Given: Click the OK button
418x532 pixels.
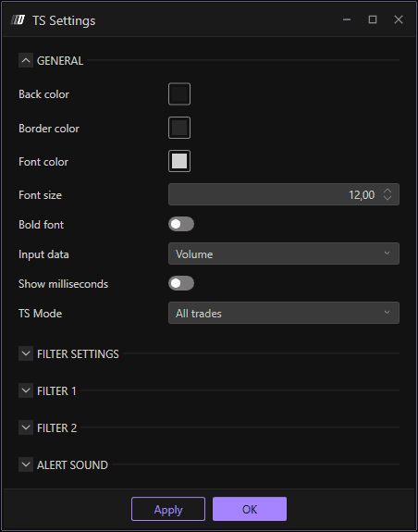Looking at the screenshot, I should (250, 509).
